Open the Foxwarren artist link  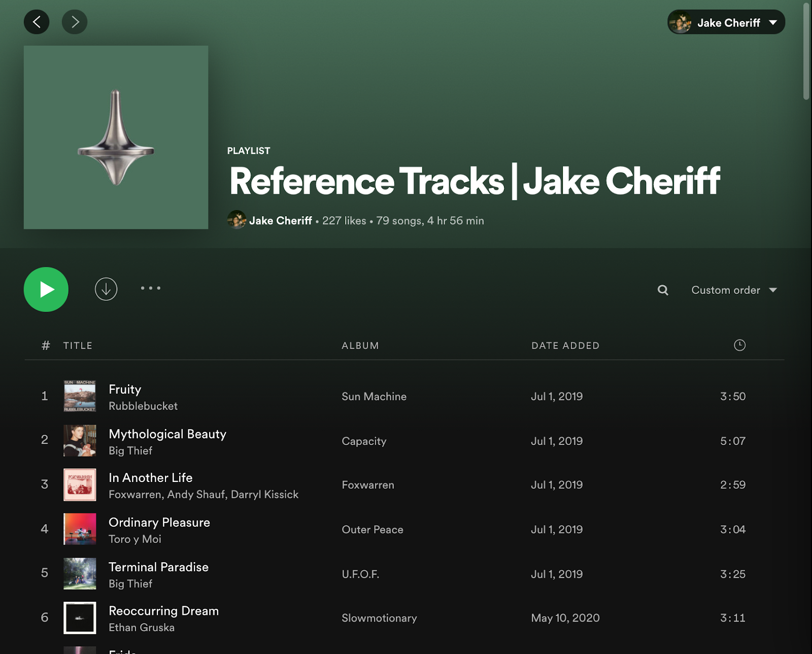pyautogui.click(x=136, y=495)
